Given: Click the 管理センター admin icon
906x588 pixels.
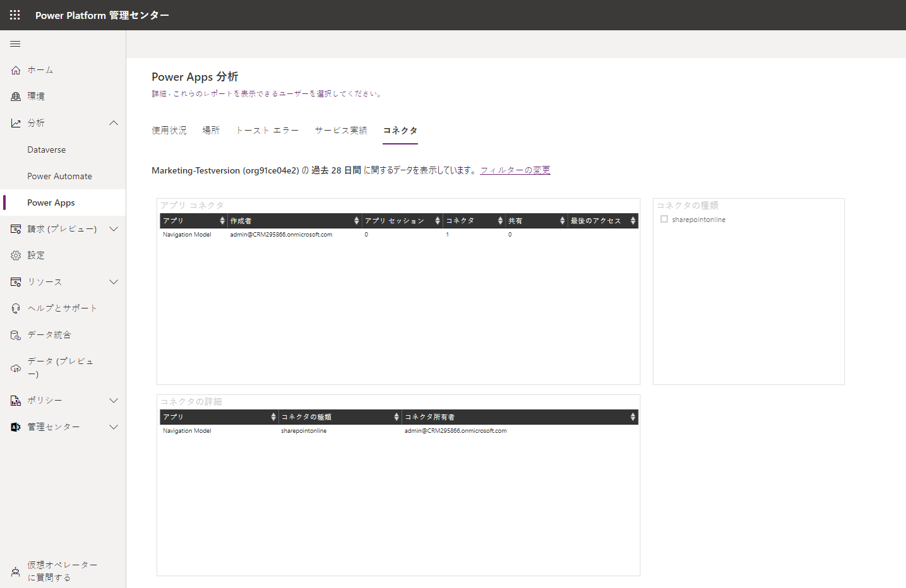Looking at the screenshot, I should (x=16, y=427).
